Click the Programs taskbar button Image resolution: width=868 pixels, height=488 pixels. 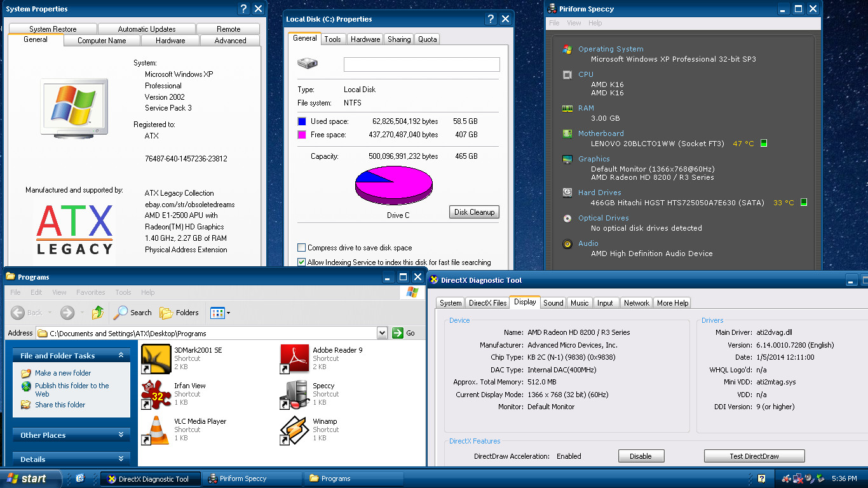coord(355,478)
